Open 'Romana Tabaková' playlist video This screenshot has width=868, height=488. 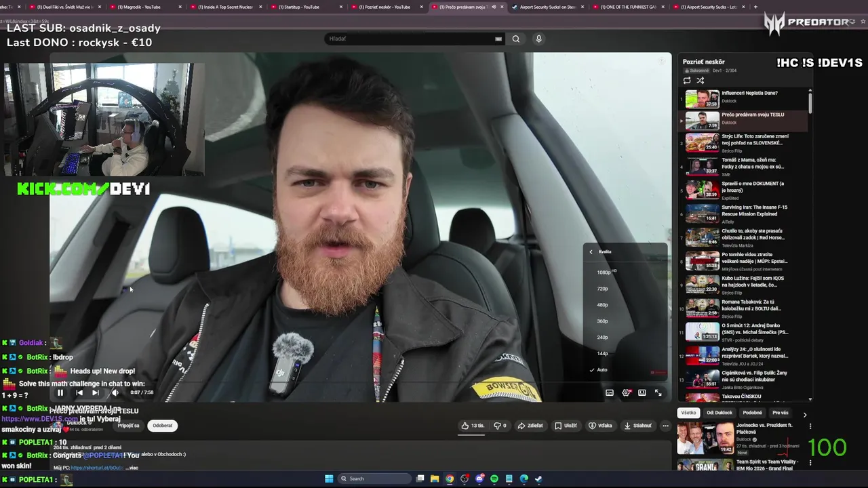click(x=744, y=308)
